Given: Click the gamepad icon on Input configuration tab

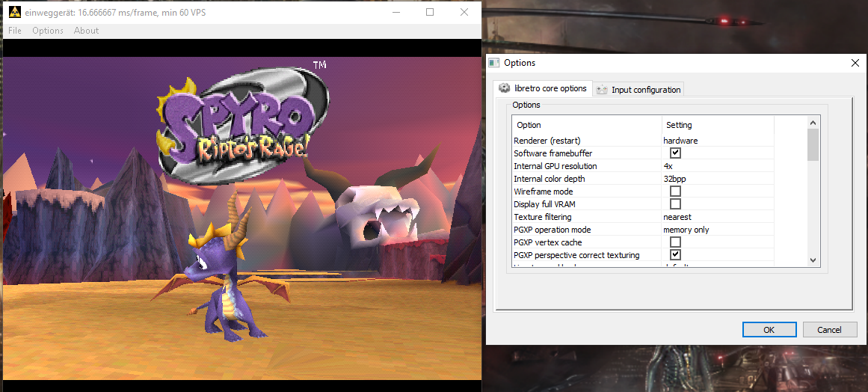Looking at the screenshot, I should click(602, 90).
